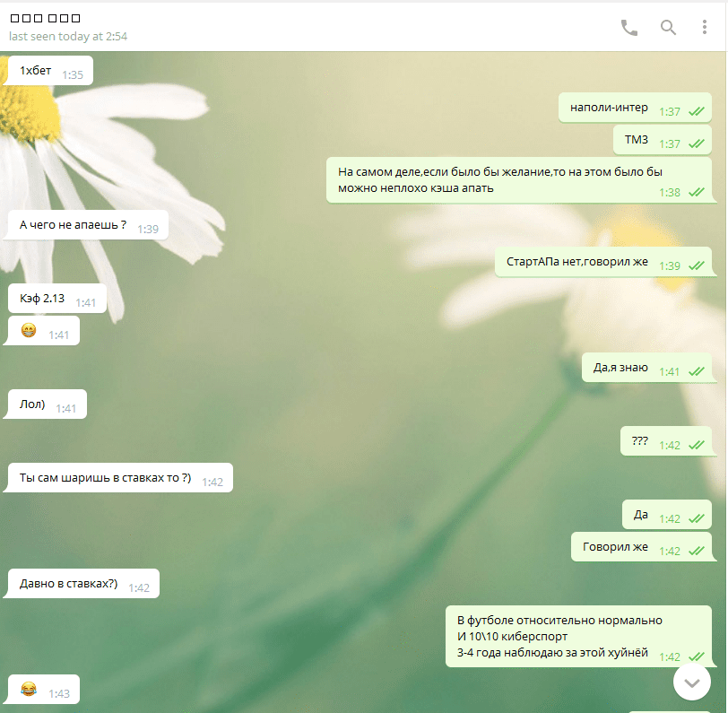Click the grinning emoji sent at 1:41
This screenshot has width=728, height=713.
coord(29,333)
